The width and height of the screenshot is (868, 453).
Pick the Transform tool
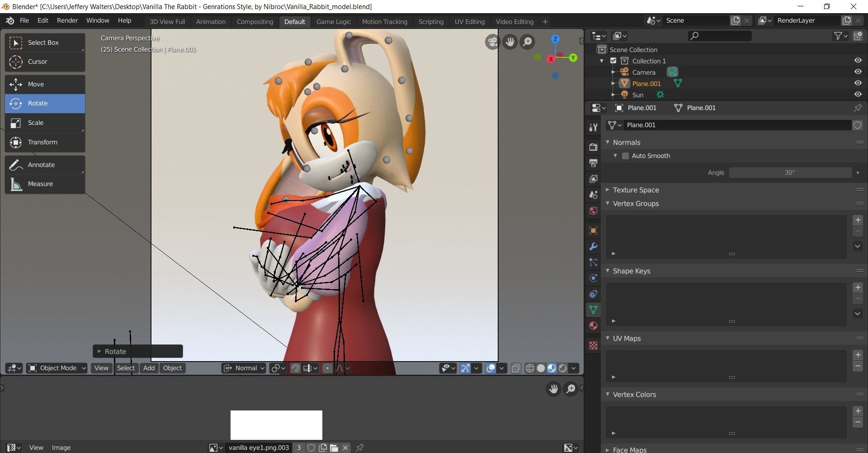pos(45,142)
